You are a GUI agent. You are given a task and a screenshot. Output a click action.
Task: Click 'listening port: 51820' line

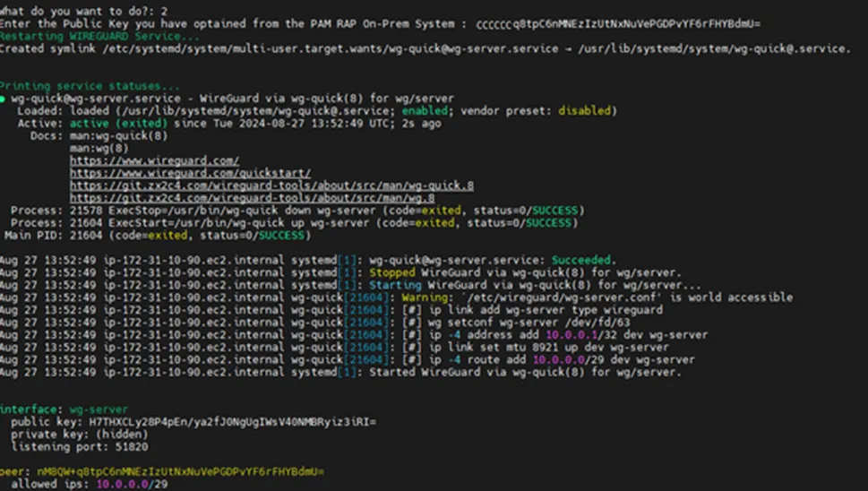click(79, 447)
